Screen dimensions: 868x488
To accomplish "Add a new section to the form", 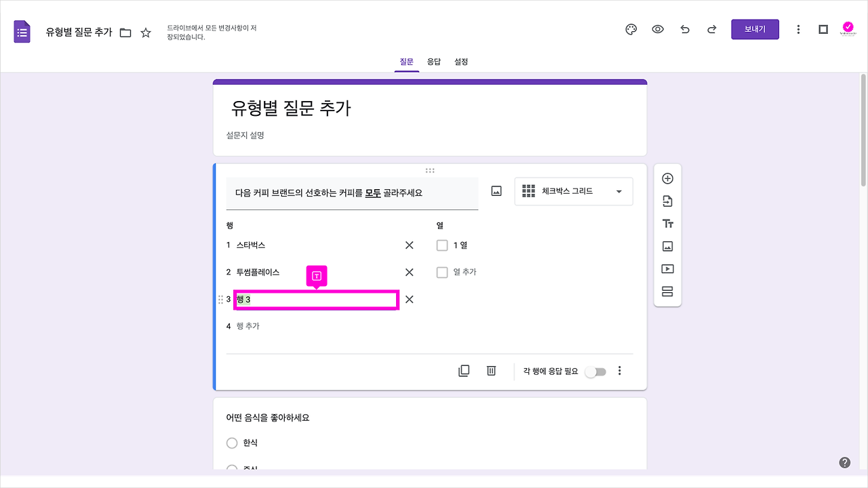I will 667,291.
